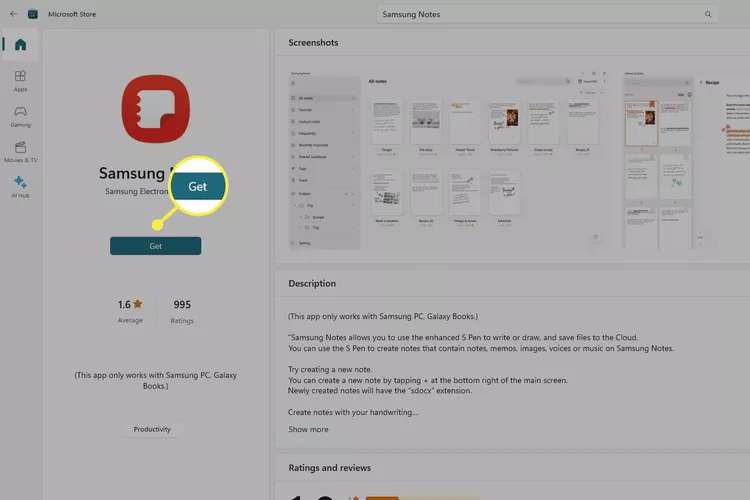
Task: Open the first All notes screenshot
Action: [445, 160]
